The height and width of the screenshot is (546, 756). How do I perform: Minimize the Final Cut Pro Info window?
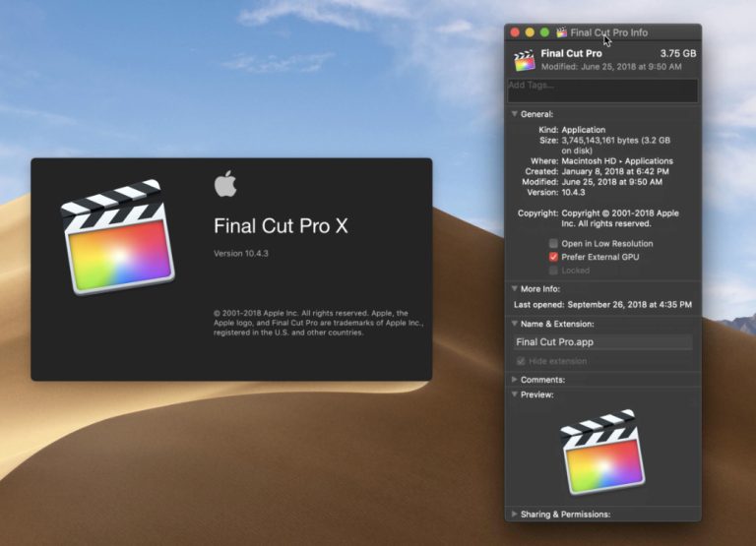click(530, 32)
